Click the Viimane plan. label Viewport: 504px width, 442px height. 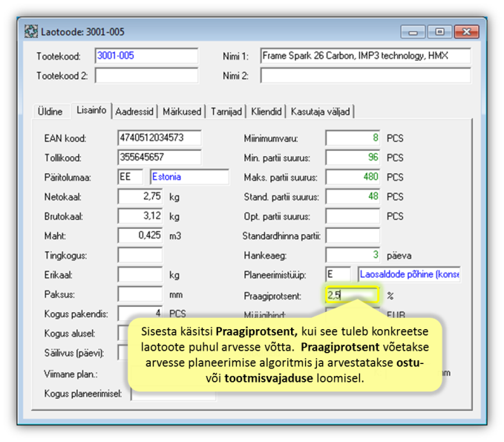[71, 374]
